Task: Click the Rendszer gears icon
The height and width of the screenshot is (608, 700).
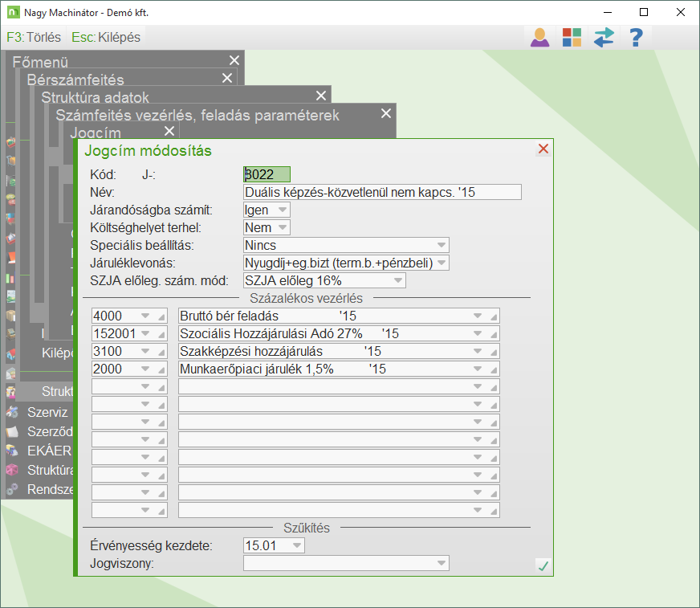Action: click(12, 489)
